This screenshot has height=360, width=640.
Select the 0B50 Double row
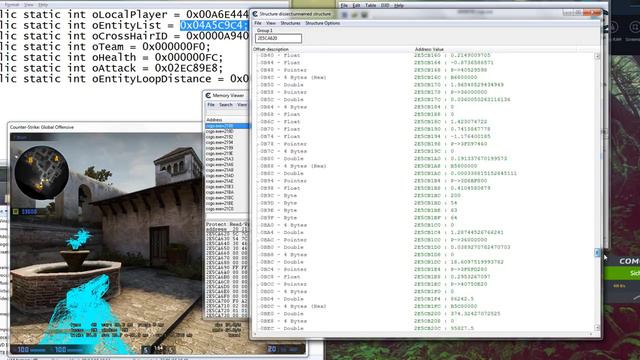coord(424,85)
